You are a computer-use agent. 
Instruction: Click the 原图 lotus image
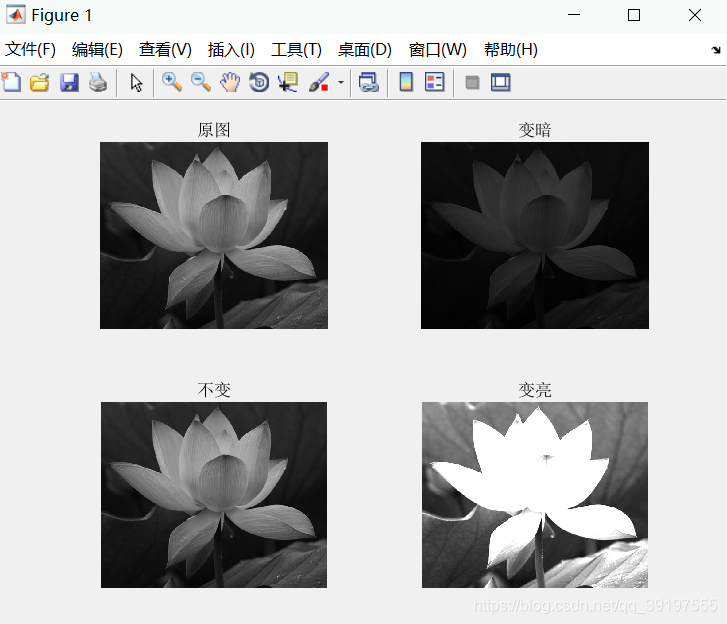(x=214, y=236)
